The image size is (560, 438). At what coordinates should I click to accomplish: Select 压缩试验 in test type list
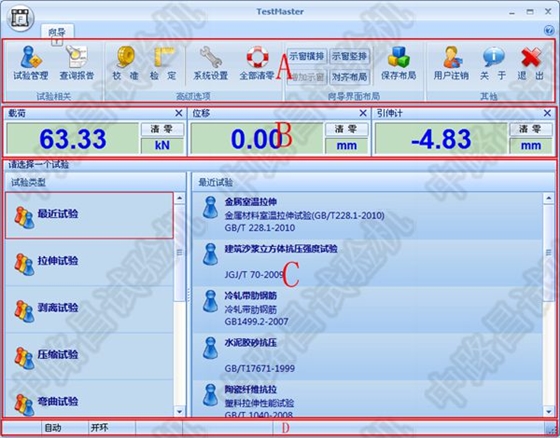click(x=89, y=356)
